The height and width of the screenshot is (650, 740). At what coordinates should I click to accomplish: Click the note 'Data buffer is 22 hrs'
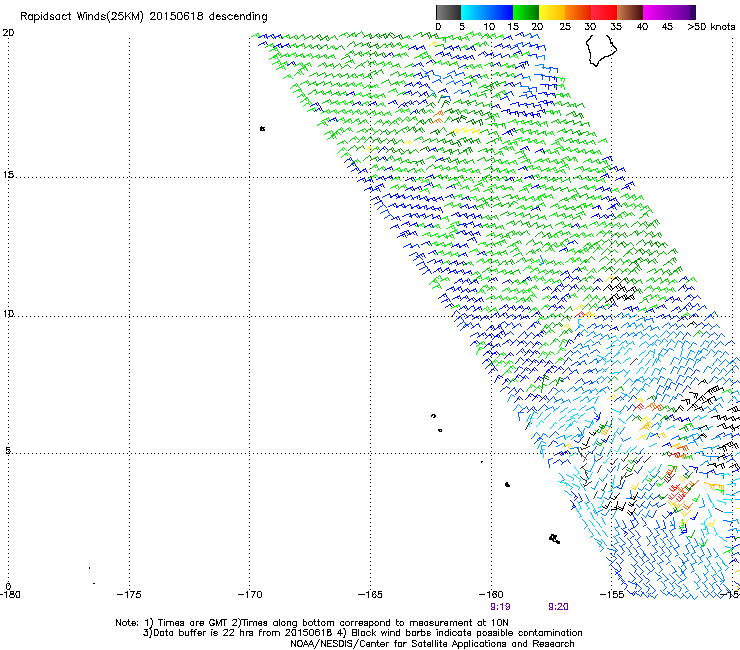(x=205, y=633)
